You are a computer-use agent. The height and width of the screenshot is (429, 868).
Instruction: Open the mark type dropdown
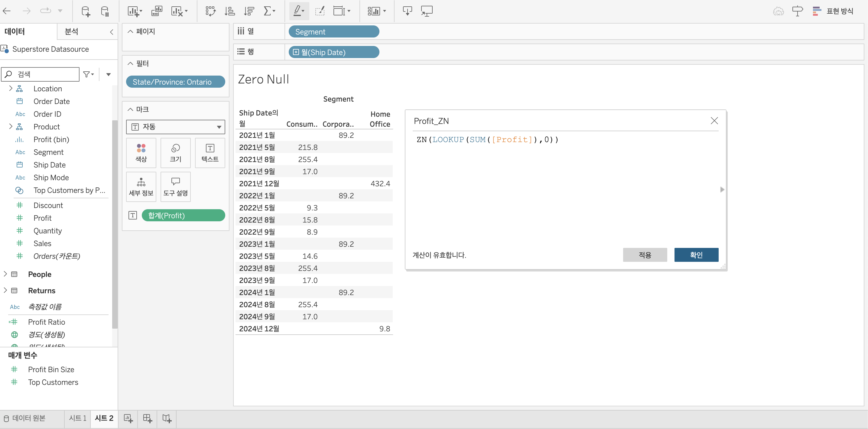click(x=175, y=127)
